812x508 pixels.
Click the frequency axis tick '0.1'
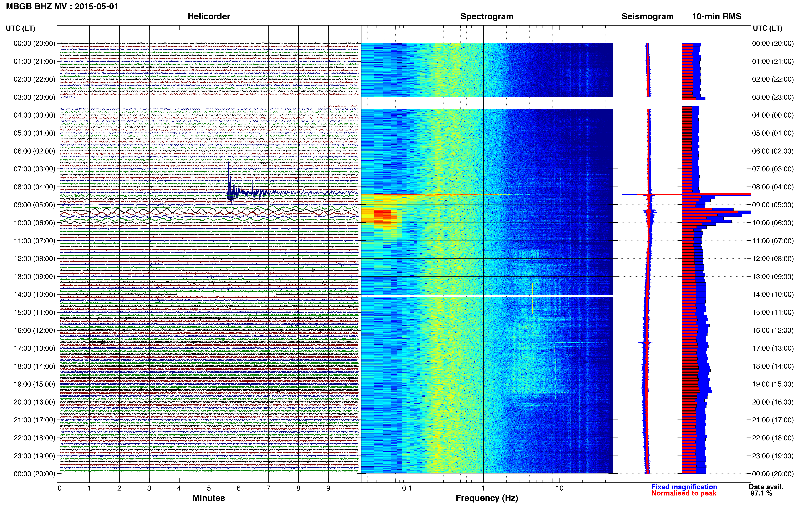[x=407, y=488]
